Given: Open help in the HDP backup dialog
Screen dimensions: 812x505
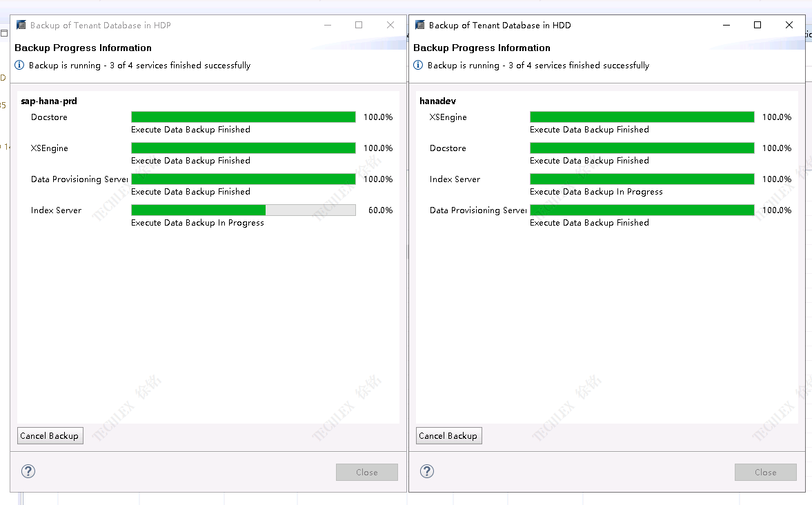Looking at the screenshot, I should (28, 471).
